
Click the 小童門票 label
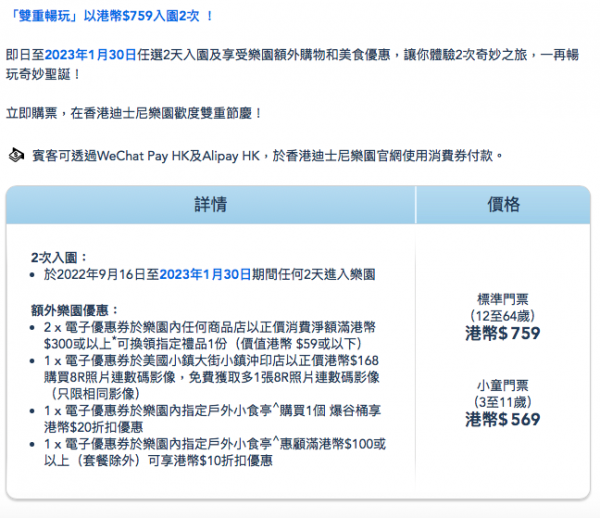click(503, 385)
